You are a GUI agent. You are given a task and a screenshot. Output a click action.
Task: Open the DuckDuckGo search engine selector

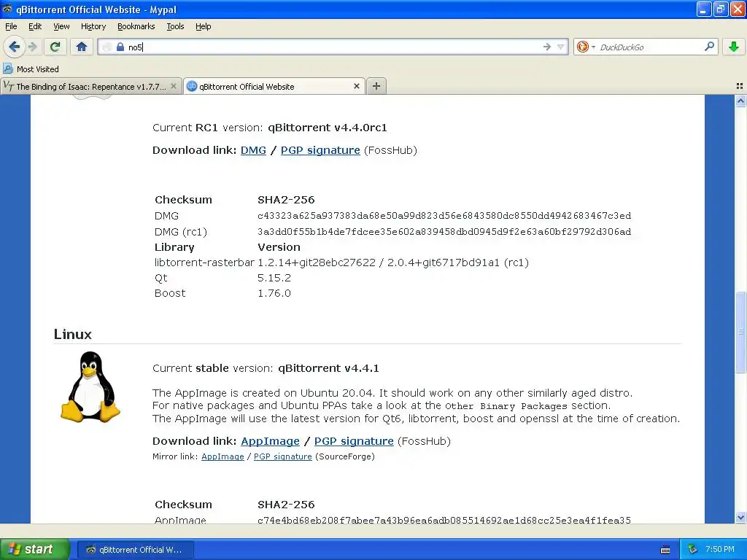click(x=586, y=47)
